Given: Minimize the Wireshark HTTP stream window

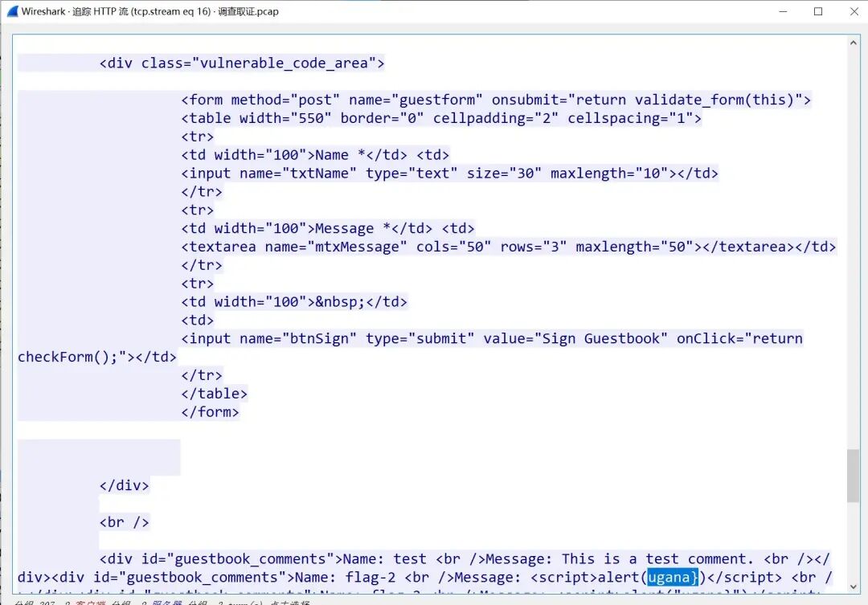Looking at the screenshot, I should [x=783, y=11].
